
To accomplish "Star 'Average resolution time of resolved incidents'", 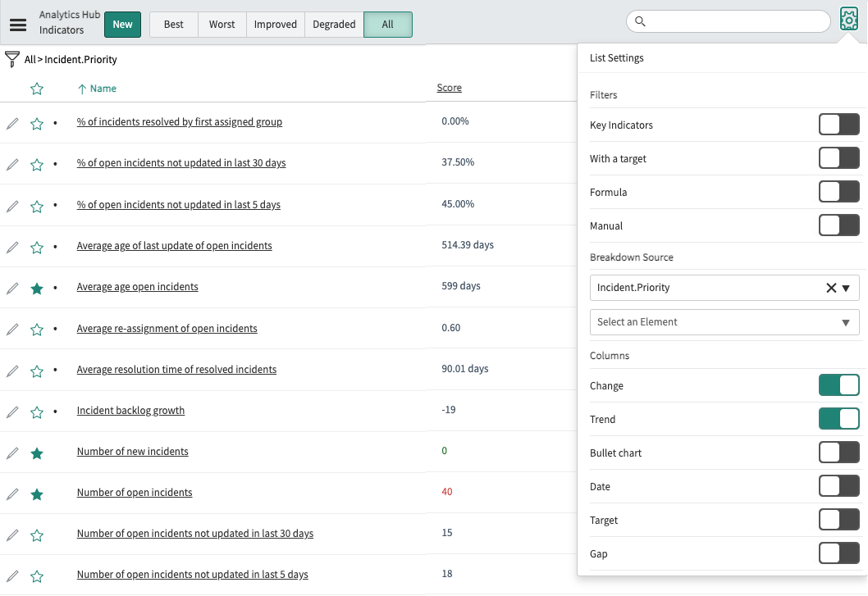I will [x=37, y=371].
